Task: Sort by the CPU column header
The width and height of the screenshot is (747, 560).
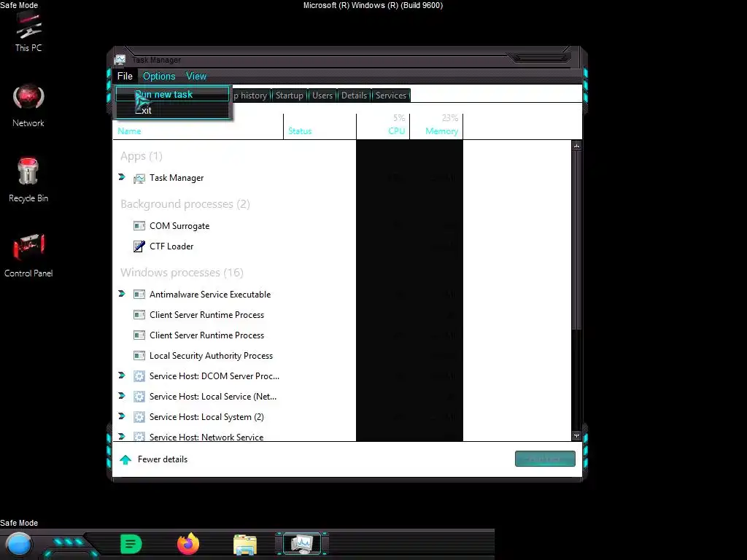Action: [383, 127]
